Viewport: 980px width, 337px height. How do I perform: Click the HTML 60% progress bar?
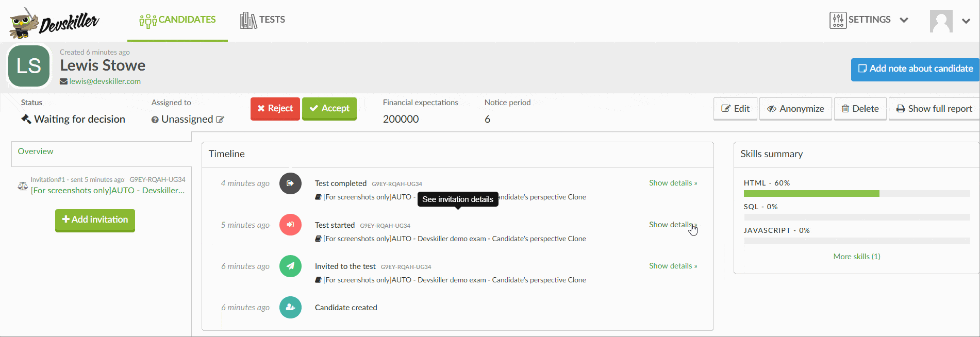[857, 194]
